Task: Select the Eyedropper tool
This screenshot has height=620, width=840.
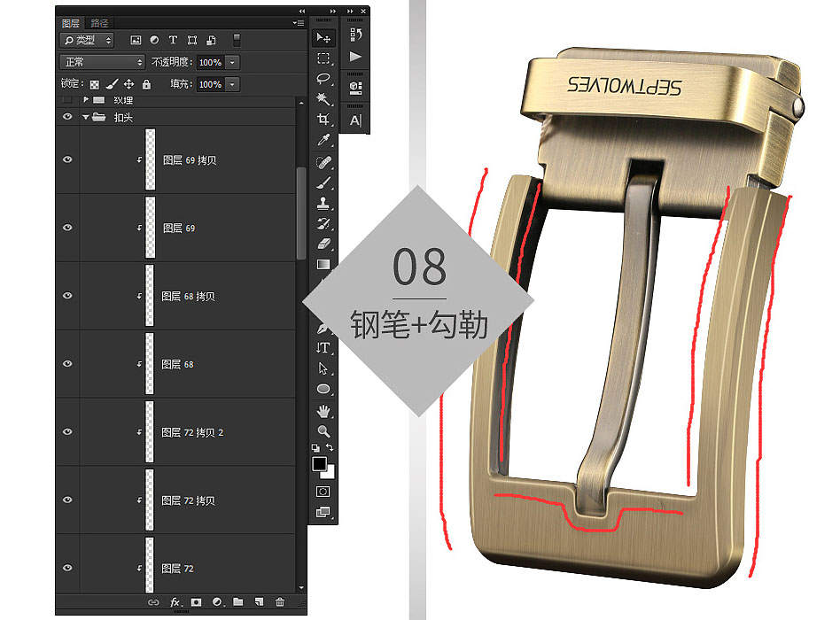Action: 323,140
